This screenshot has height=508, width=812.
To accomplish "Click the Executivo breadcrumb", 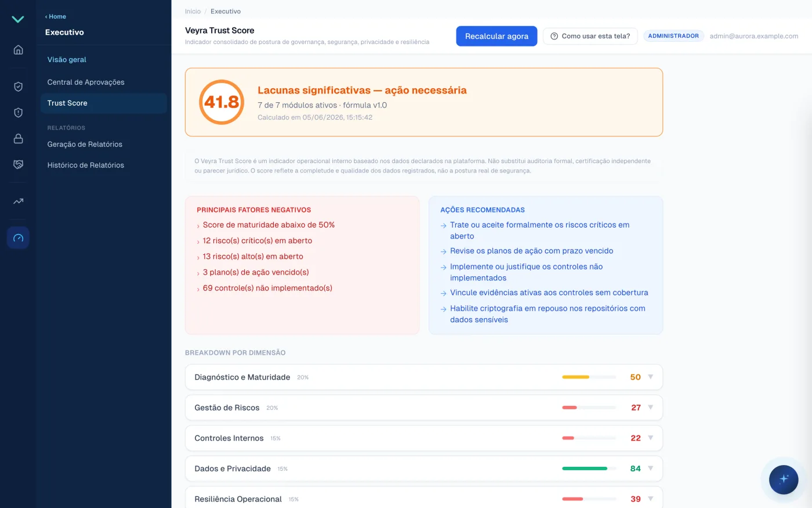I will [226, 12].
